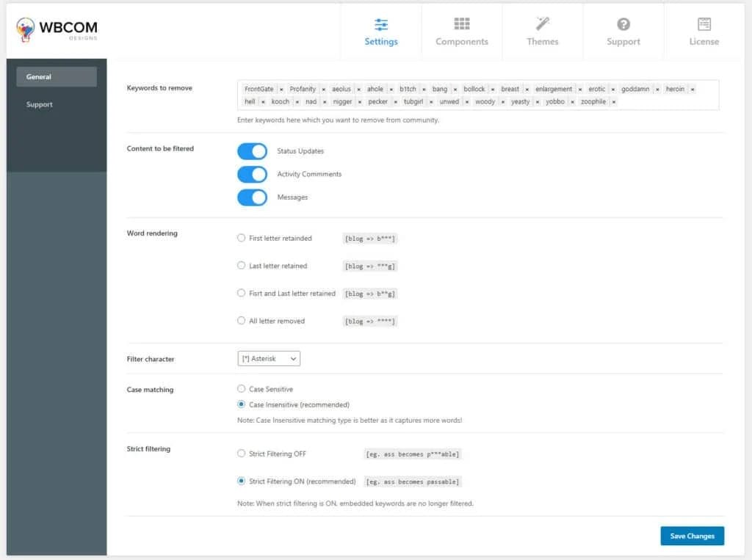Click the Themes magic wand icon
Screen dimensions: 752x560
(x=543, y=24)
